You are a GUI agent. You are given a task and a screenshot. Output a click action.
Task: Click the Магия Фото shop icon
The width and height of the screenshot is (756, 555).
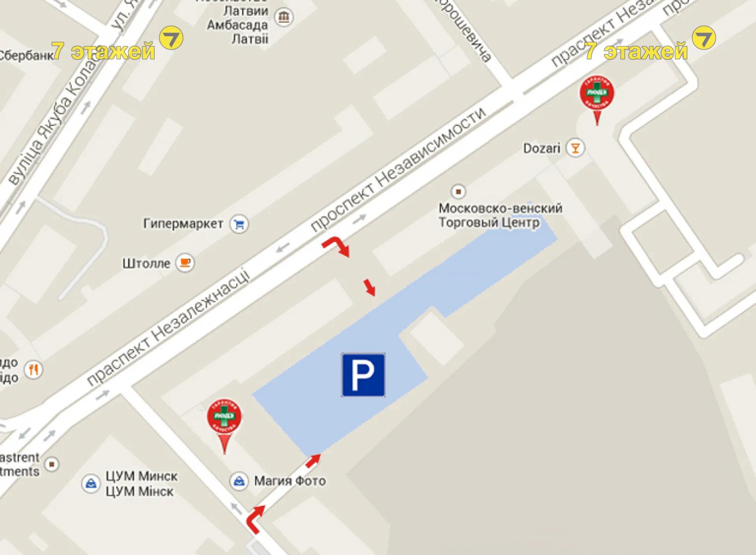pos(239,481)
